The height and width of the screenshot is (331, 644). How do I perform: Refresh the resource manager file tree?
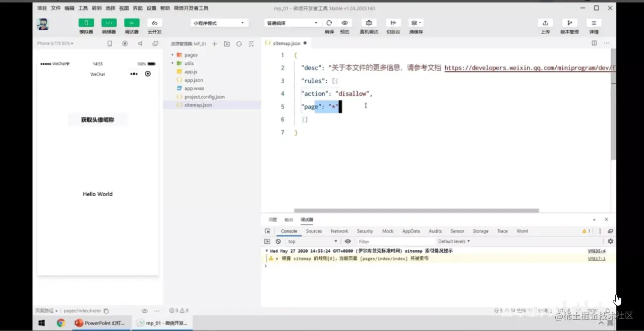click(239, 44)
